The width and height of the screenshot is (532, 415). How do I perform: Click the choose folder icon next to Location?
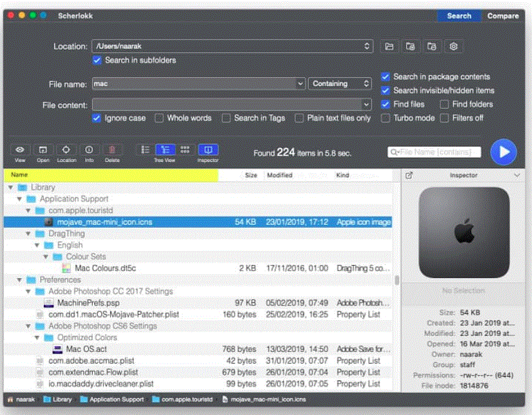pyautogui.click(x=389, y=46)
